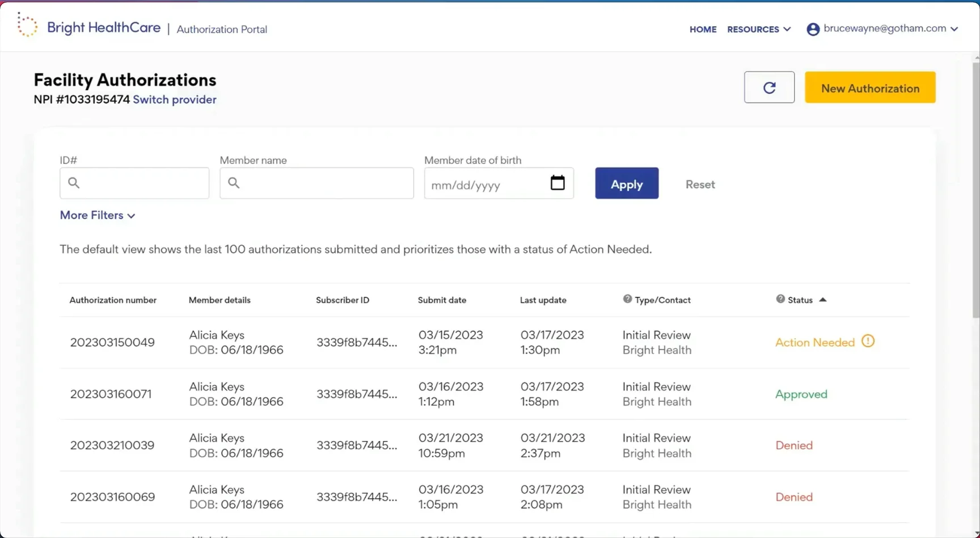The width and height of the screenshot is (980, 538).
Task: Click the vertical page scrollbar
Action: 975,187
